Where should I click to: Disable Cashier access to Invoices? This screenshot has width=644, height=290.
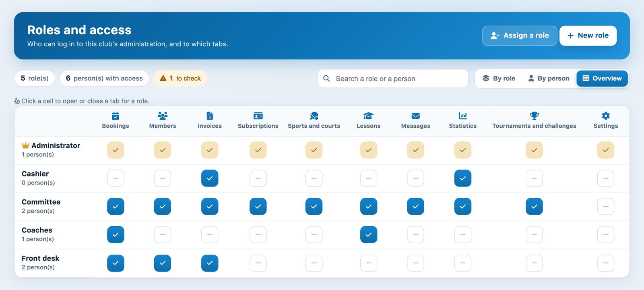(210, 178)
